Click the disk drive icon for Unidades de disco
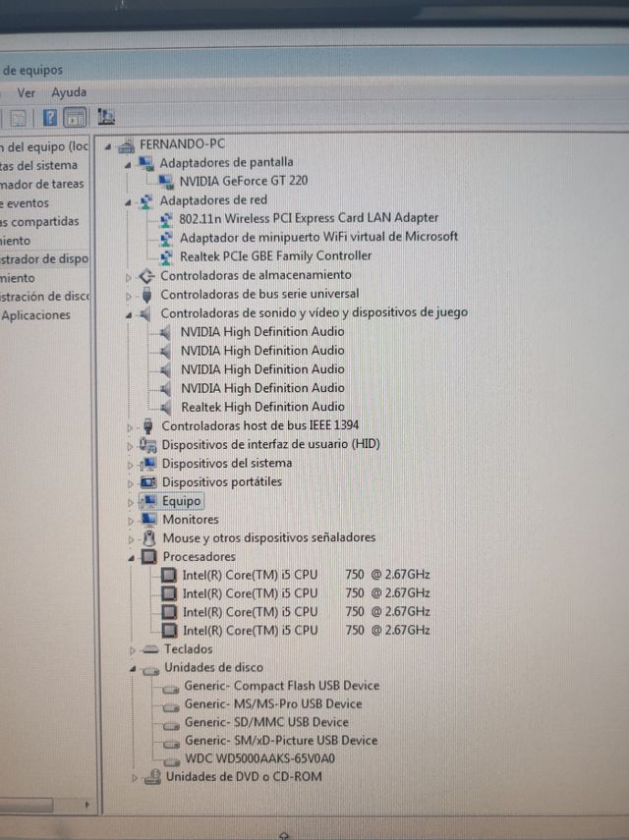This screenshot has height=840, width=629. (151, 669)
